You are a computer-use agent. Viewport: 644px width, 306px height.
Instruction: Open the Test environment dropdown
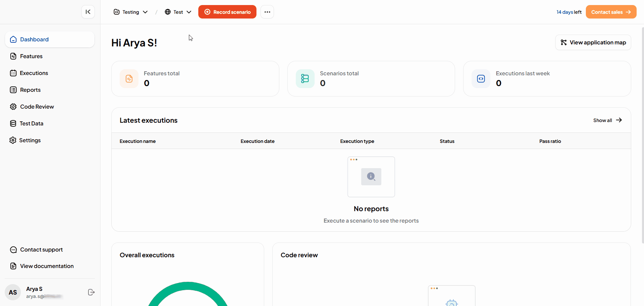pyautogui.click(x=178, y=12)
